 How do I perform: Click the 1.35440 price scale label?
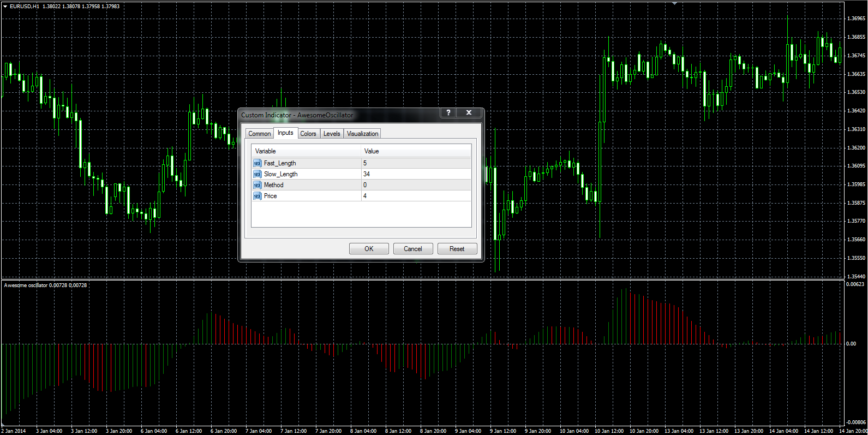856,277
